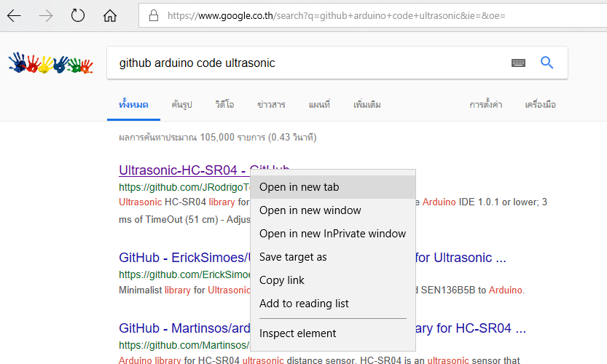The width and height of the screenshot is (607, 364).
Task: Switch to the แผนที่ maps tab
Action: [319, 105]
